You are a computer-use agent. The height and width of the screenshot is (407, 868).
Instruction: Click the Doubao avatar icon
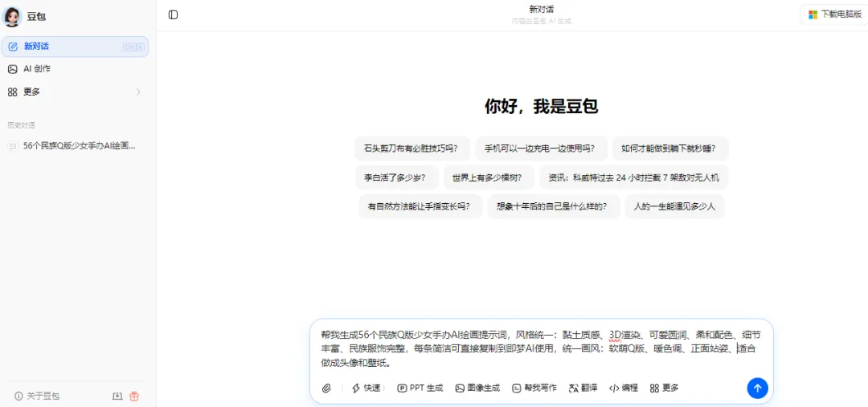click(x=12, y=17)
